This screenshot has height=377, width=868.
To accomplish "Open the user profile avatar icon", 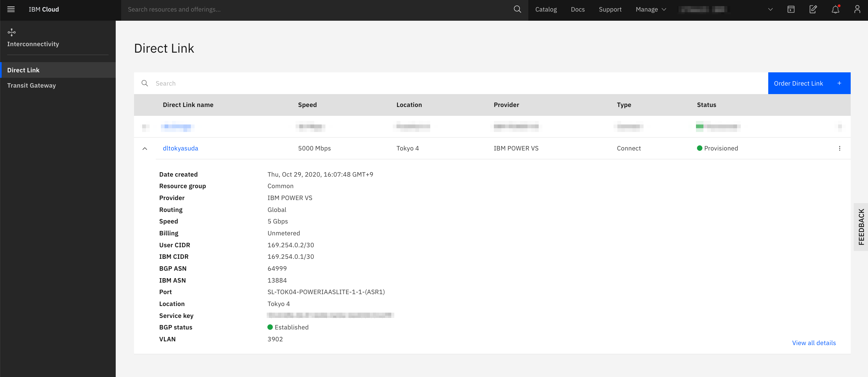I will pyautogui.click(x=857, y=9).
